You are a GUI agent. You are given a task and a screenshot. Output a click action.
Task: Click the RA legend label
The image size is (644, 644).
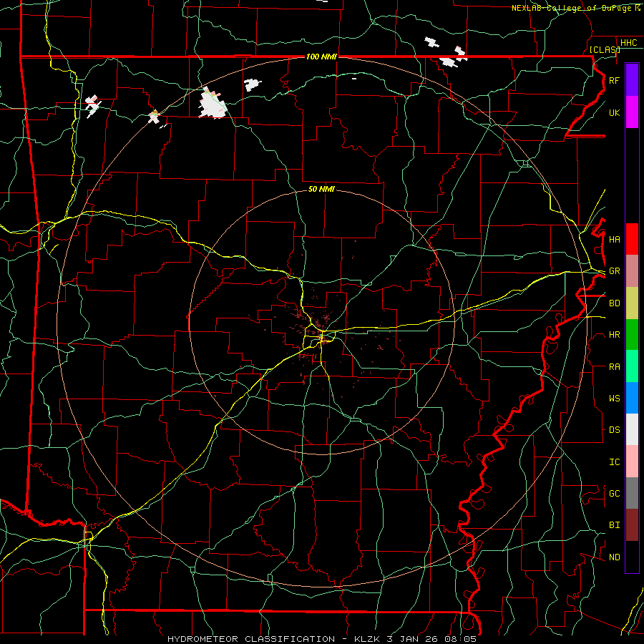click(614, 366)
